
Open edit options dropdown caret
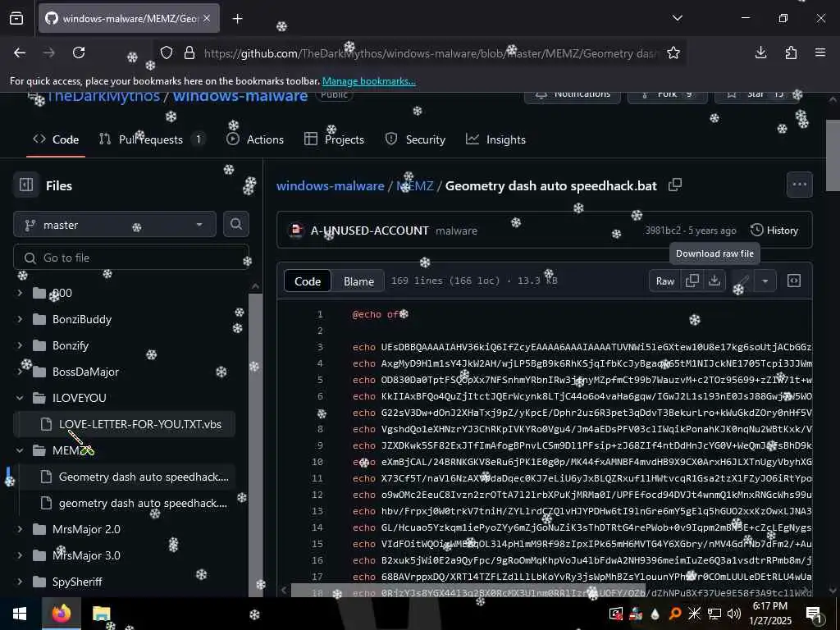pyautogui.click(x=765, y=281)
